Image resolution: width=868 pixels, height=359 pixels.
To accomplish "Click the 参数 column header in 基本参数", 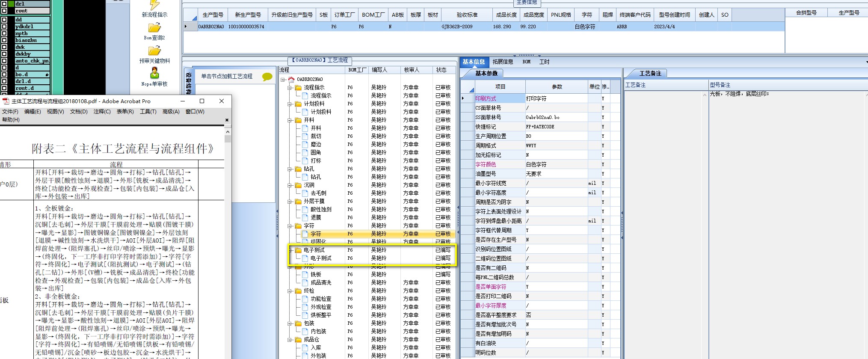I will pyautogui.click(x=557, y=86).
